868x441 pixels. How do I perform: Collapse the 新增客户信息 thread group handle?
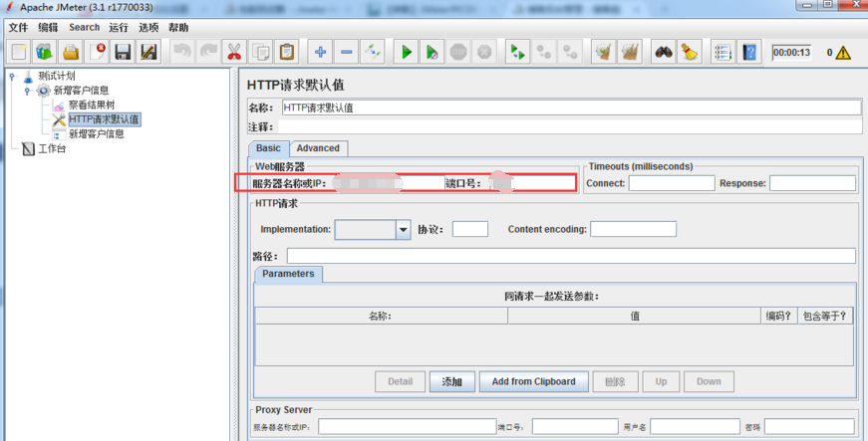[27, 91]
